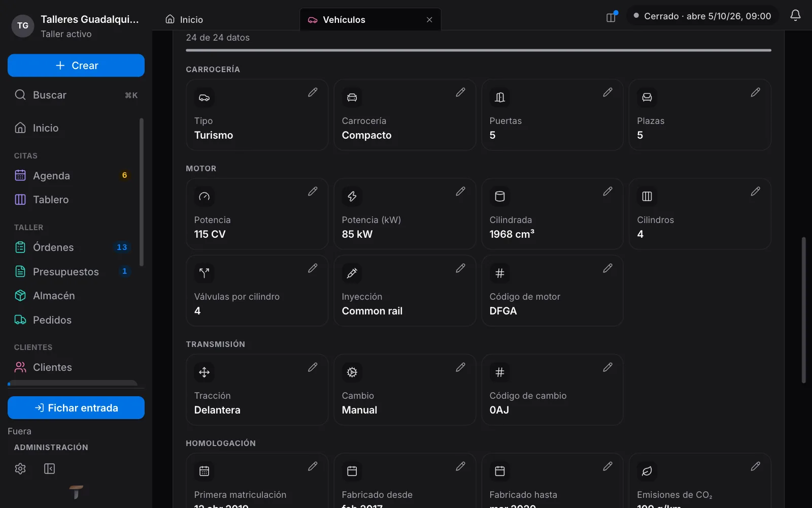This screenshot has height=508, width=812.
Task: Collapse the sidebar with panel icon
Action: pos(49,468)
